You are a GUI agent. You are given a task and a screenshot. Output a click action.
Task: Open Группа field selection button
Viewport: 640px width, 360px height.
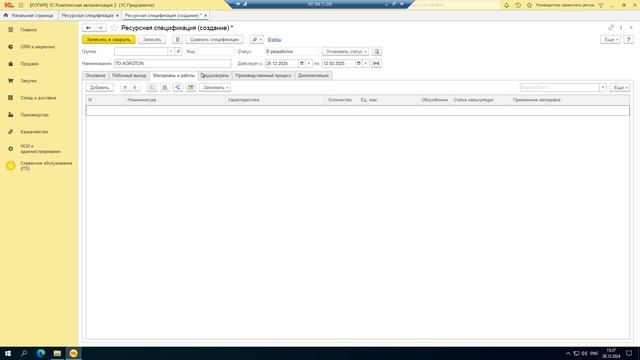coord(178,52)
